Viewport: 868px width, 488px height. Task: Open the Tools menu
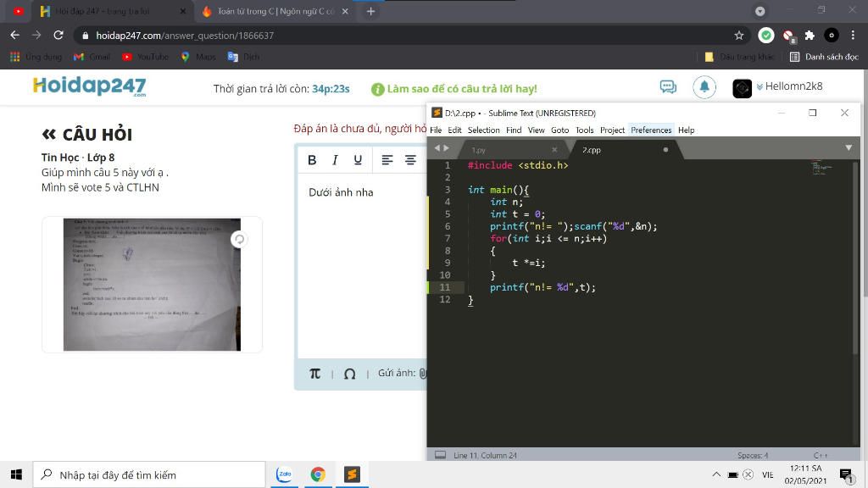[x=585, y=130]
